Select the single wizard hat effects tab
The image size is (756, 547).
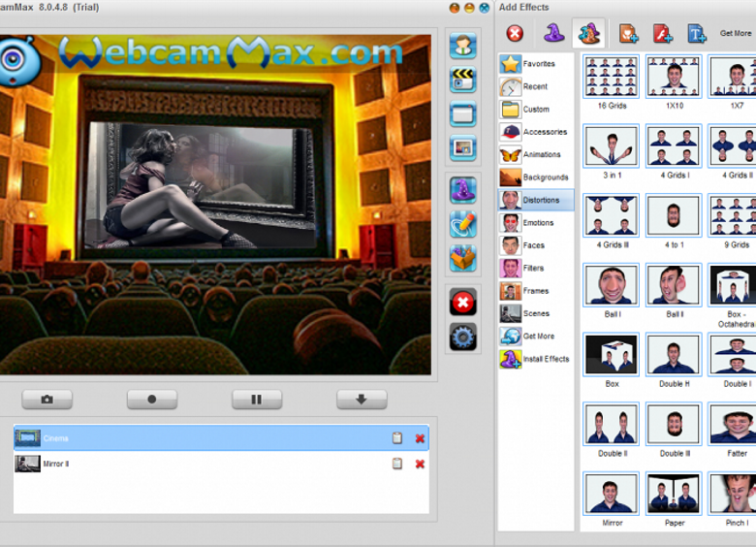coord(554,33)
